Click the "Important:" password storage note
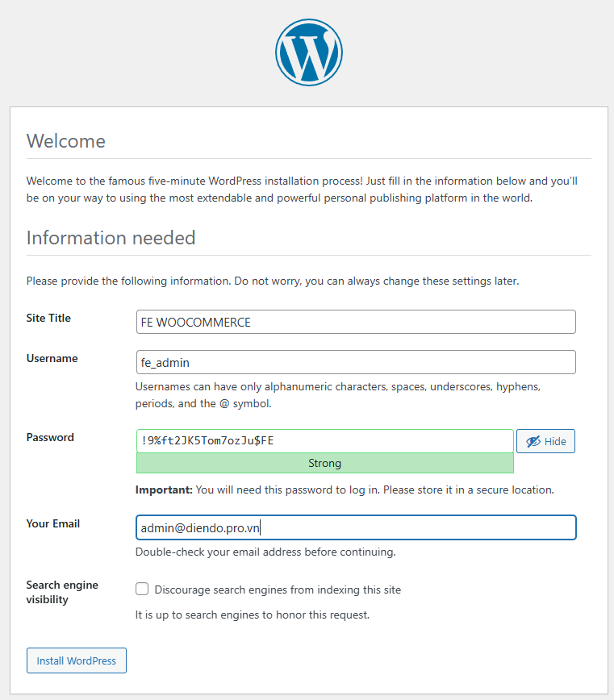The width and height of the screenshot is (614, 700). [x=345, y=490]
